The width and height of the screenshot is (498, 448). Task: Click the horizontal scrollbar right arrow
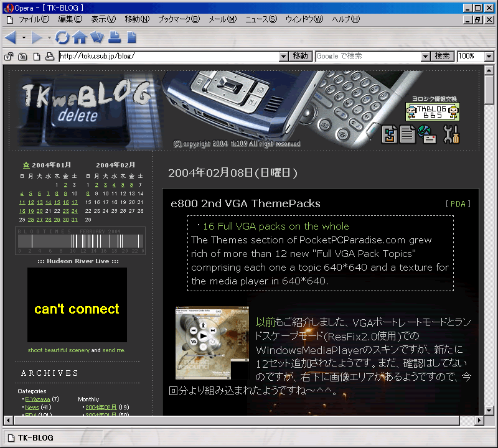click(x=479, y=421)
